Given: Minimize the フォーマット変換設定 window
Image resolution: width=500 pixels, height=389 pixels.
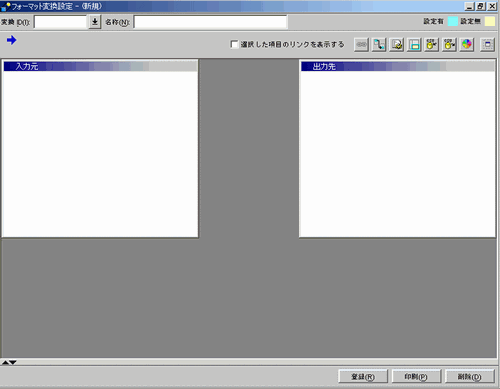Looking at the screenshot, I should [x=469, y=6].
